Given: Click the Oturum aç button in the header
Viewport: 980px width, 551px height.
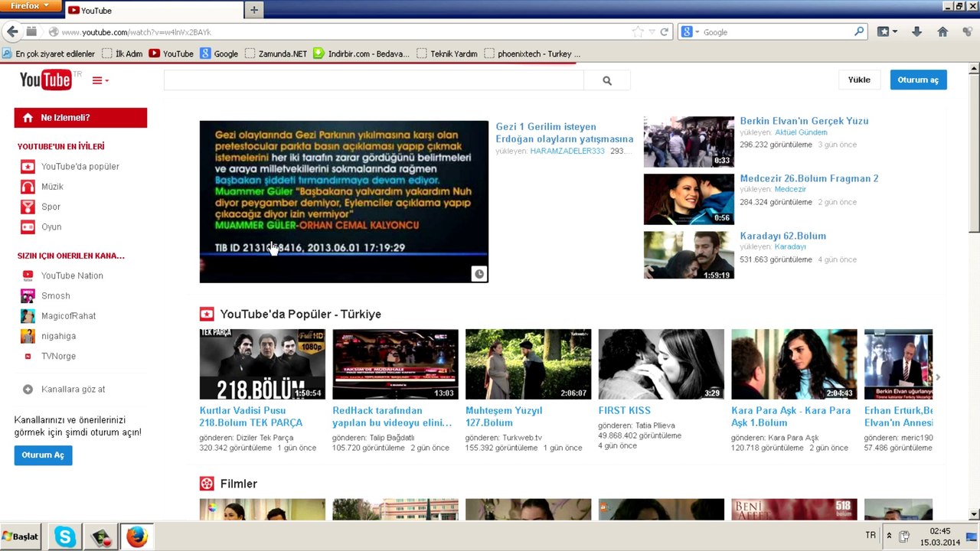Looking at the screenshot, I should point(918,80).
